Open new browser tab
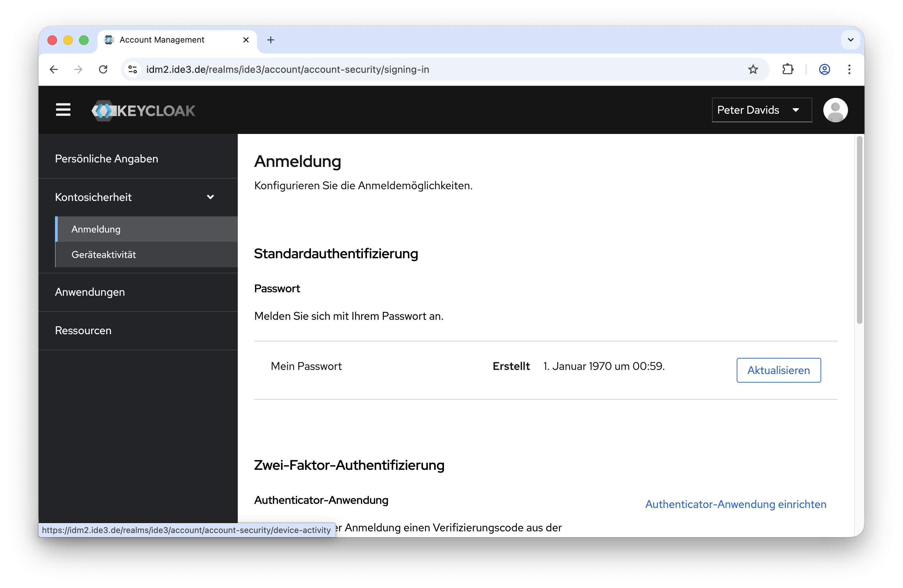The image size is (903, 588). click(x=270, y=40)
